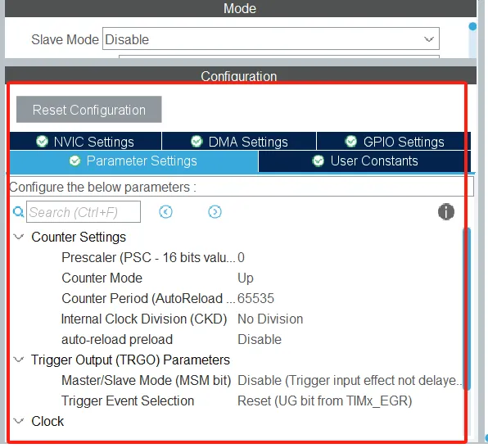The height and width of the screenshot is (448, 488).
Task: Switch to the NVIC Settings tab
Action: 86,142
